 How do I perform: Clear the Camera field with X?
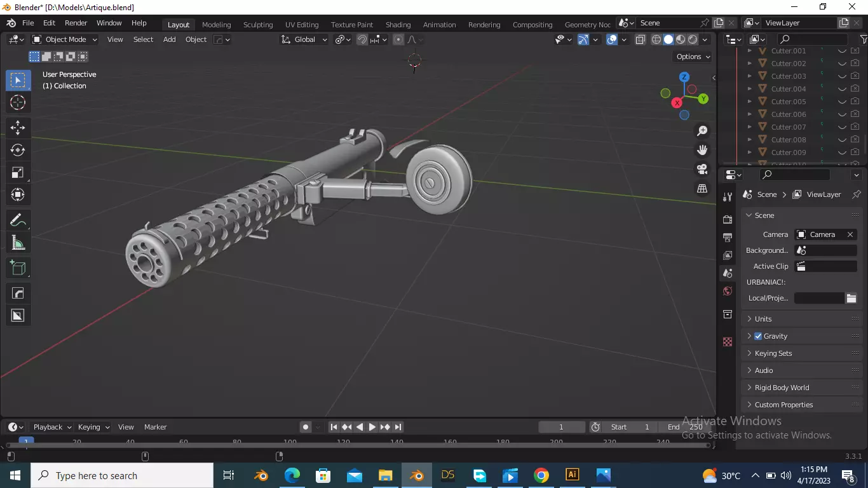point(850,234)
